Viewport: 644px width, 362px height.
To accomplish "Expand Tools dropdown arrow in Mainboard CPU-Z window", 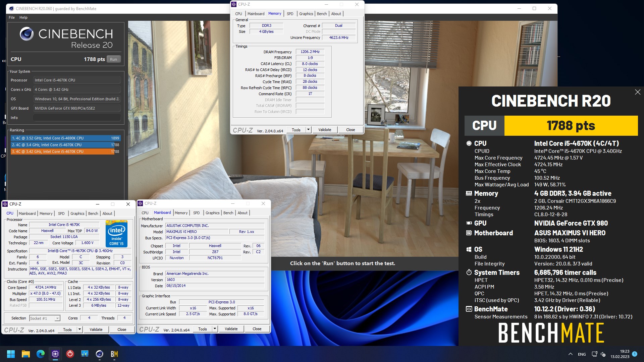I will tap(215, 329).
